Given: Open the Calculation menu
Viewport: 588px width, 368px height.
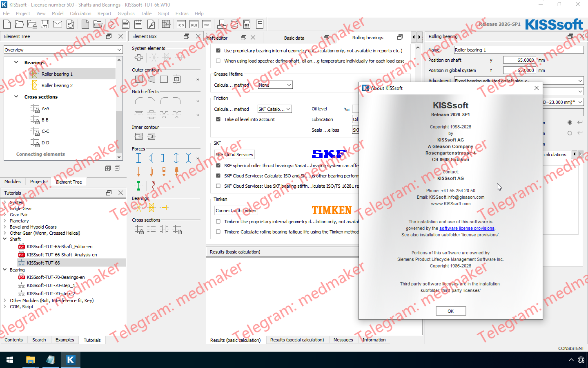Looking at the screenshot, I should tap(80, 13).
